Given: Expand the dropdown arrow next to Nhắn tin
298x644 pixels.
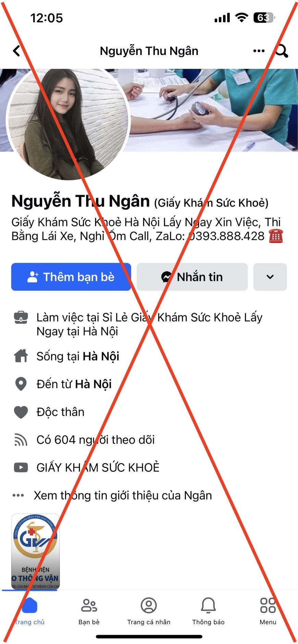Looking at the screenshot, I should pyautogui.click(x=270, y=277).
